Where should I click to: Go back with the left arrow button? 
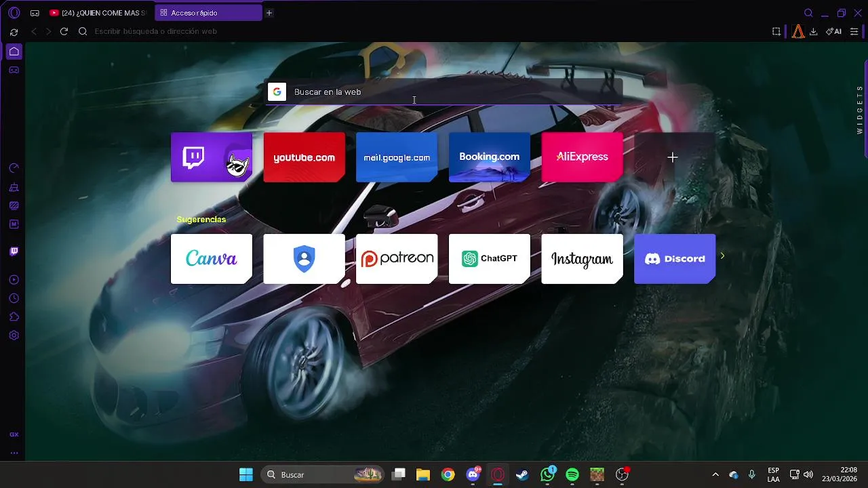(x=34, y=31)
